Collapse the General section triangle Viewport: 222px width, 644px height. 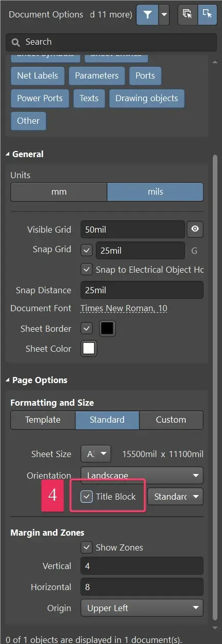8,154
